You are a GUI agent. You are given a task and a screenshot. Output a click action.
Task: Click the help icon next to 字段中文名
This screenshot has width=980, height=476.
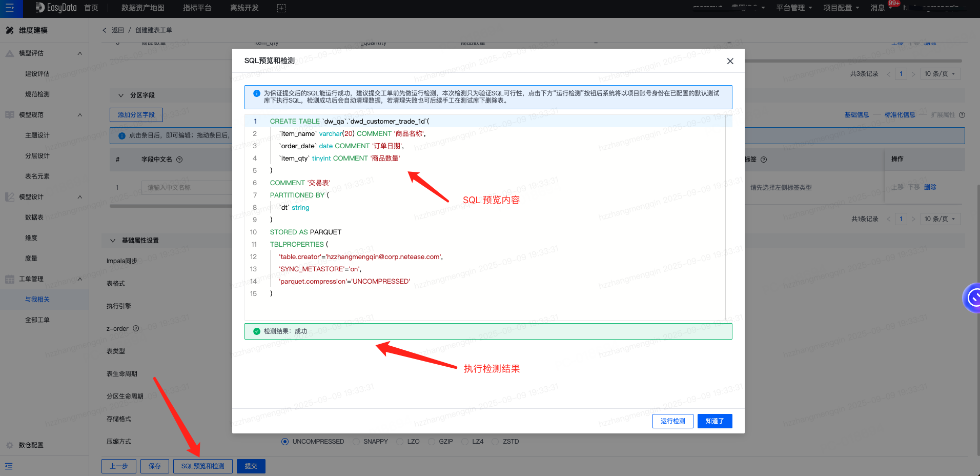point(179,160)
